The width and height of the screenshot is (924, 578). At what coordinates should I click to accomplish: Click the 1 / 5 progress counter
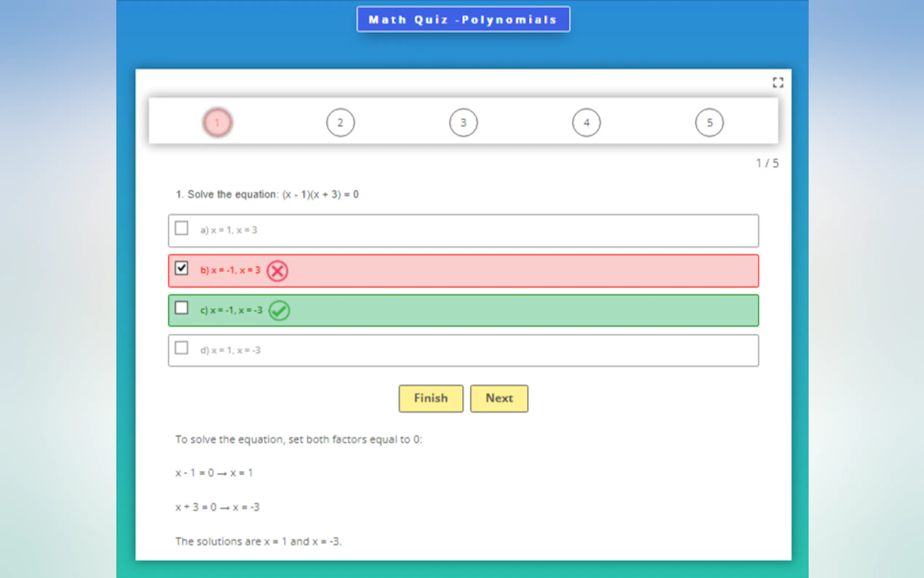767,164
